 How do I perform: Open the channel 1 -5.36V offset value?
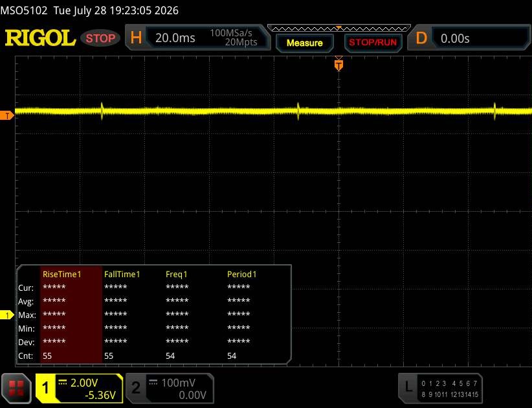pos(100,395)
